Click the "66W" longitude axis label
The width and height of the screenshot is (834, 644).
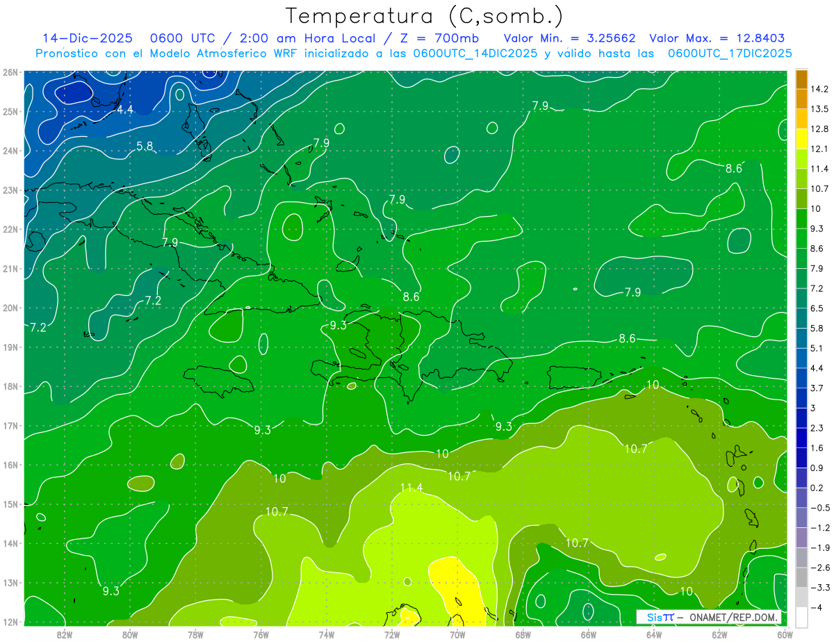(588, 634)
